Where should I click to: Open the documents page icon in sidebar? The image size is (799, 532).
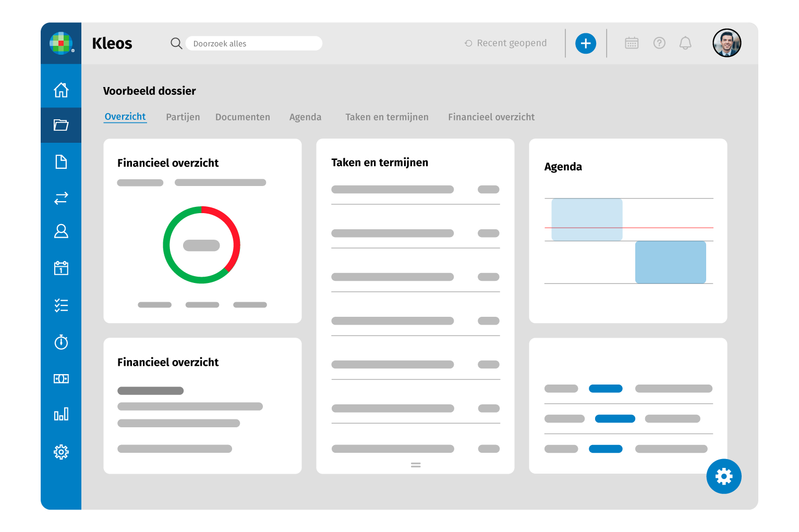[x=61, y=162]
